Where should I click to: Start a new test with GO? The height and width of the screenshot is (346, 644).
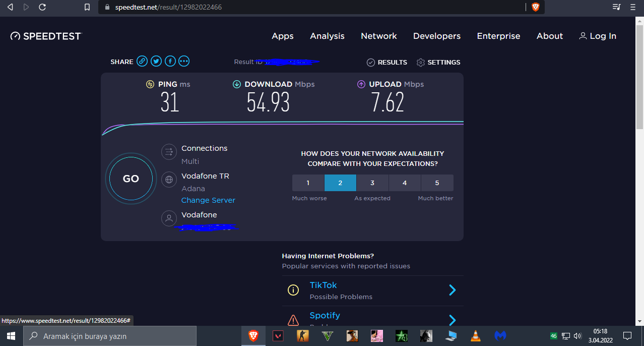coord(131,179)
